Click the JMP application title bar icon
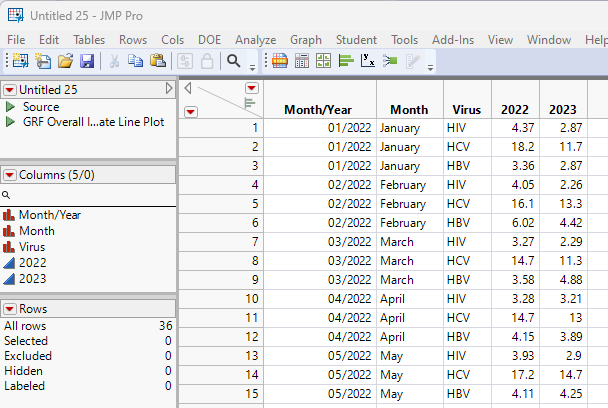 pyautogui.click(x=16, y=15)
